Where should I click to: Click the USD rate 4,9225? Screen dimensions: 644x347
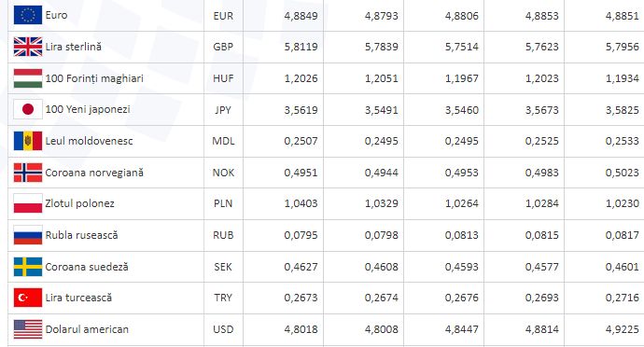point(622,329)
